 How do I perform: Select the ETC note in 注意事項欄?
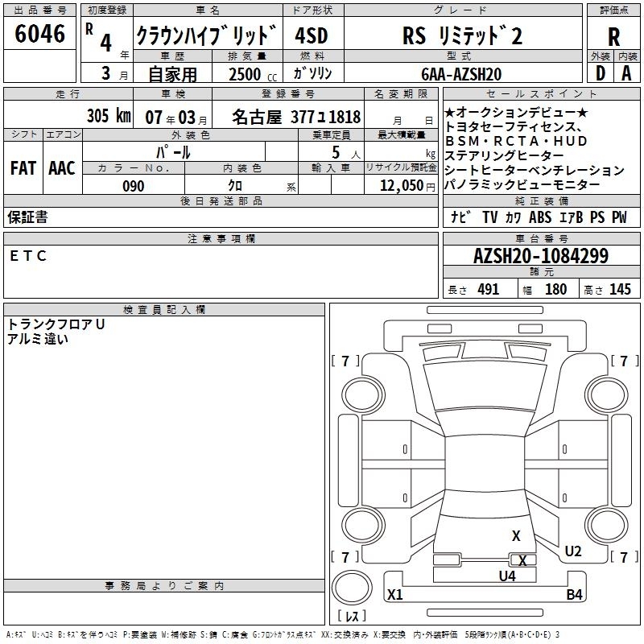(x=29, y=256)
